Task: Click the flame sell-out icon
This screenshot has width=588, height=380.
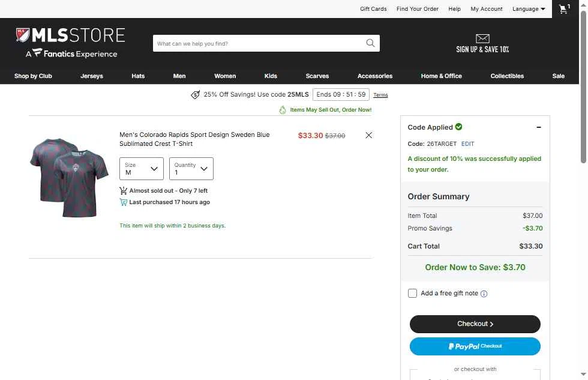Action: 283,109
